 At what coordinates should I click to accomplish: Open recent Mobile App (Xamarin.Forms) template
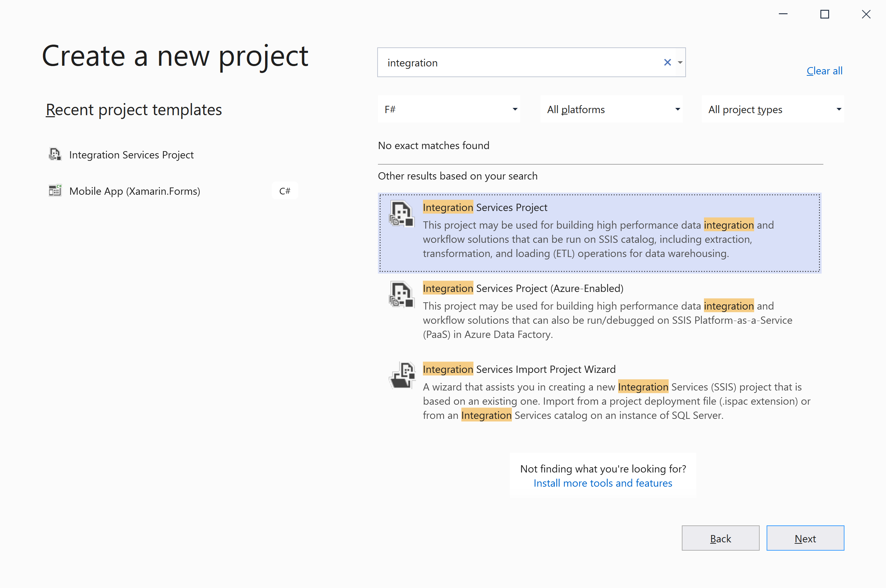(135, 191)
